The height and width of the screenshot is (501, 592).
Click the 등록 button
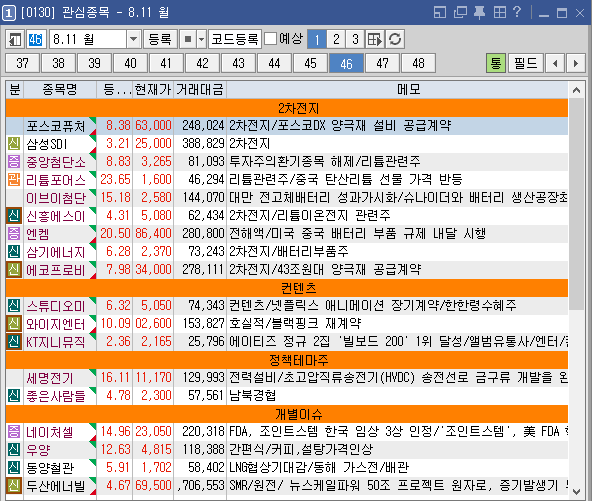coord(160,39)
